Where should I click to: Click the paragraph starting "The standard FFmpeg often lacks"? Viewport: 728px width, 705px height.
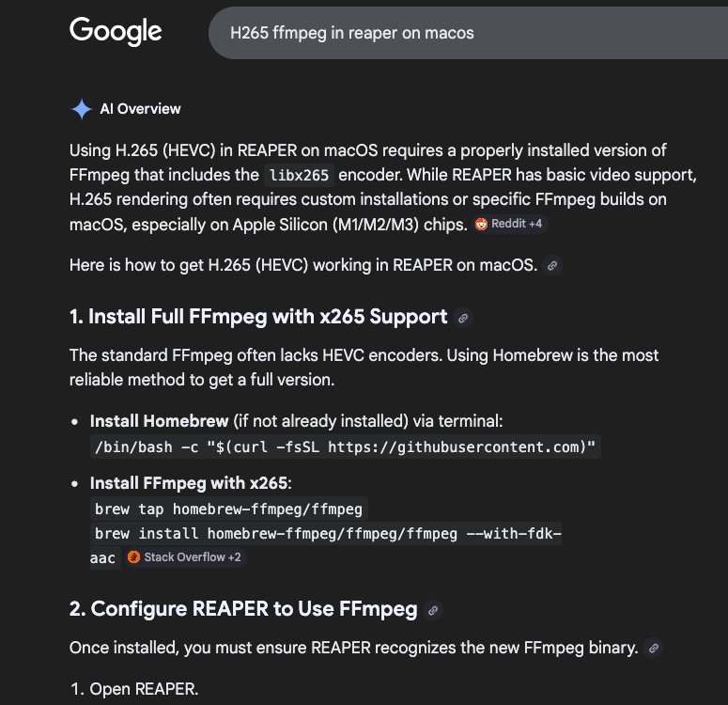(364, 367)
